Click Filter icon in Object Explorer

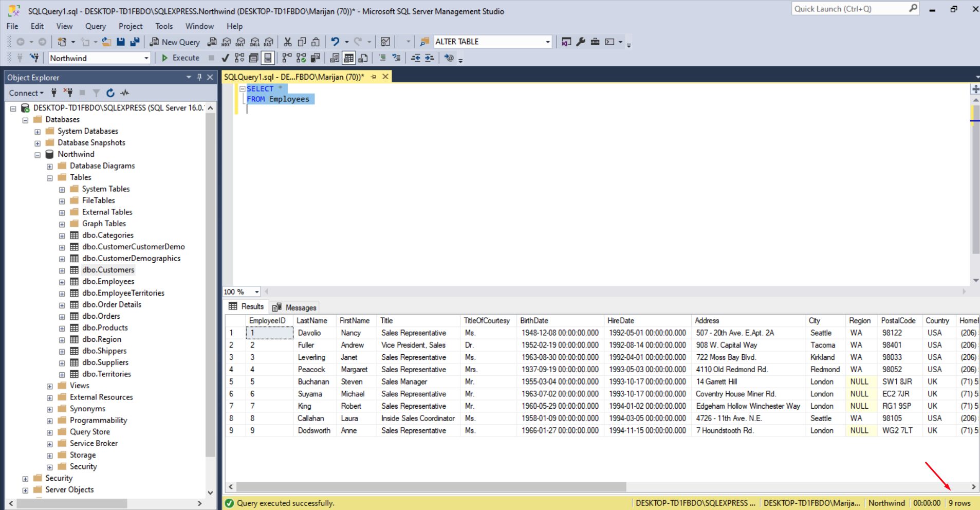coord(96,93)
